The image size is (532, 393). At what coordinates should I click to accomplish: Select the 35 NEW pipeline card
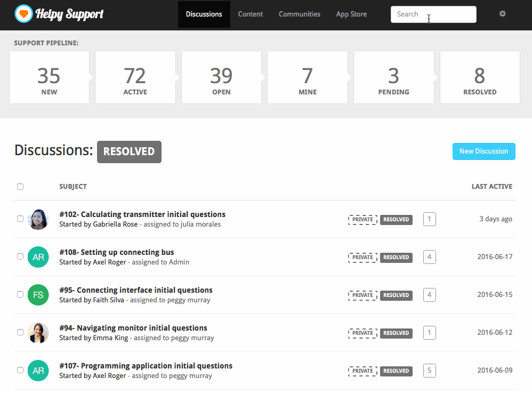point(49,77)
